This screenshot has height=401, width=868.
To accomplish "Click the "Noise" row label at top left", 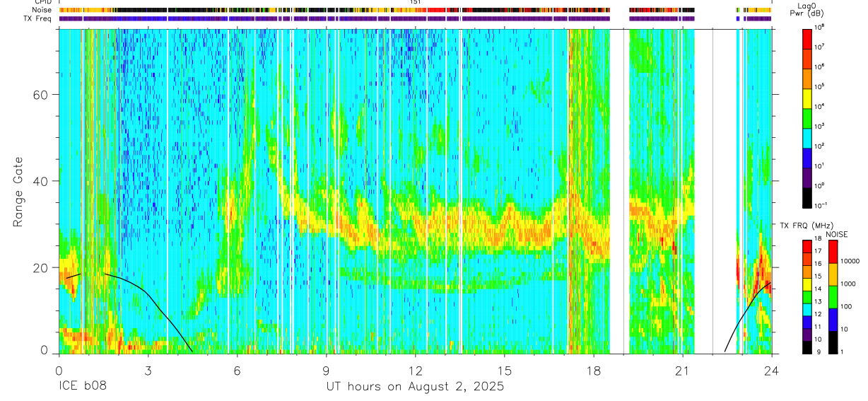I will click(42, 10).
